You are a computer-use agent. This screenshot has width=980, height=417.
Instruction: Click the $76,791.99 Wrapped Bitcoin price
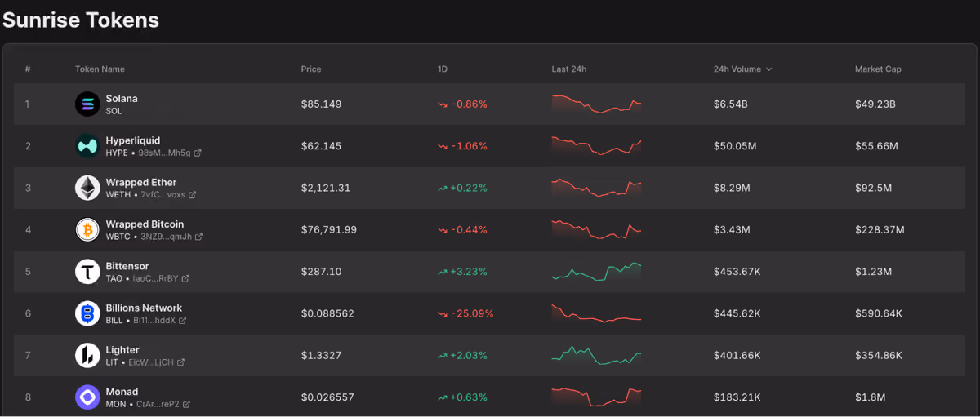[x=328, y=230]
